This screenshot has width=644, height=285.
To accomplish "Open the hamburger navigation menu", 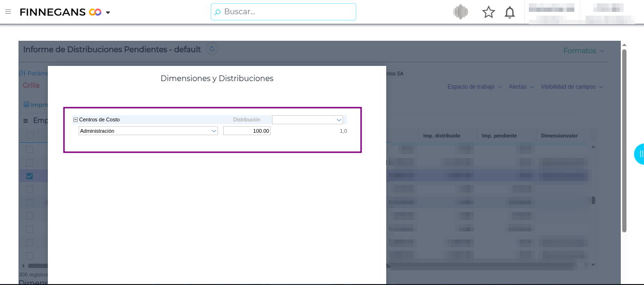I will coord(8,12).
